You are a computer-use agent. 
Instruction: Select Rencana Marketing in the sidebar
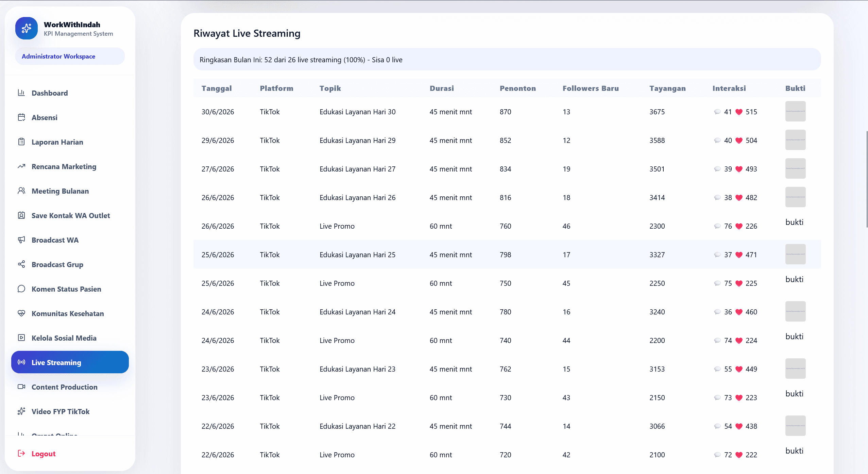[x=70, y=166]
